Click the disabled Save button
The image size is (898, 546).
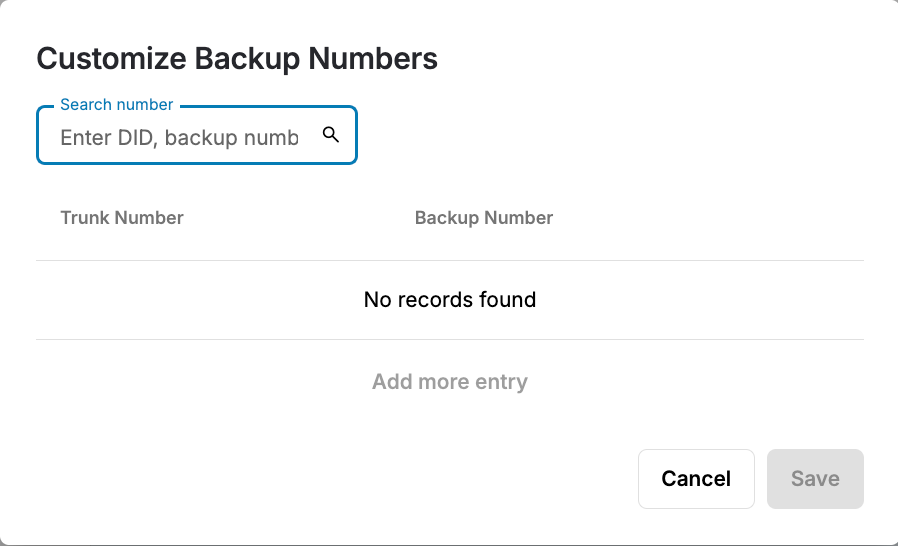click(x=815, y=478)
